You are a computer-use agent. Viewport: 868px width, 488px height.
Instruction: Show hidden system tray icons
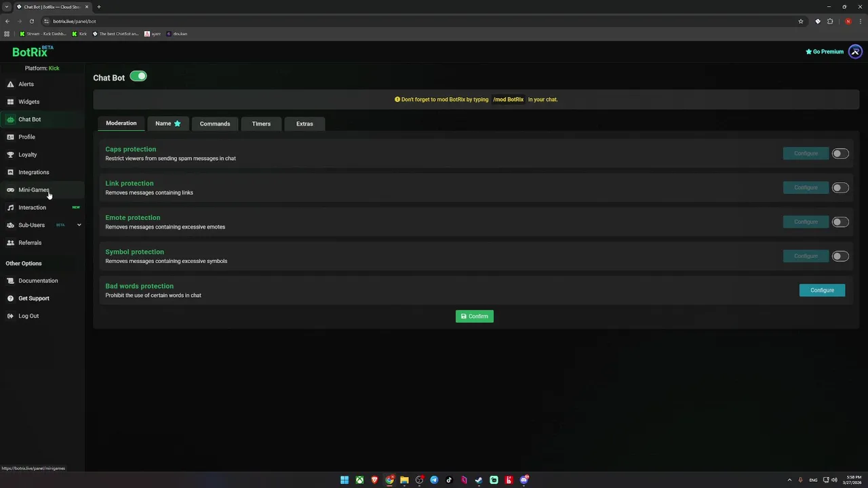click(x=789, y=480)
